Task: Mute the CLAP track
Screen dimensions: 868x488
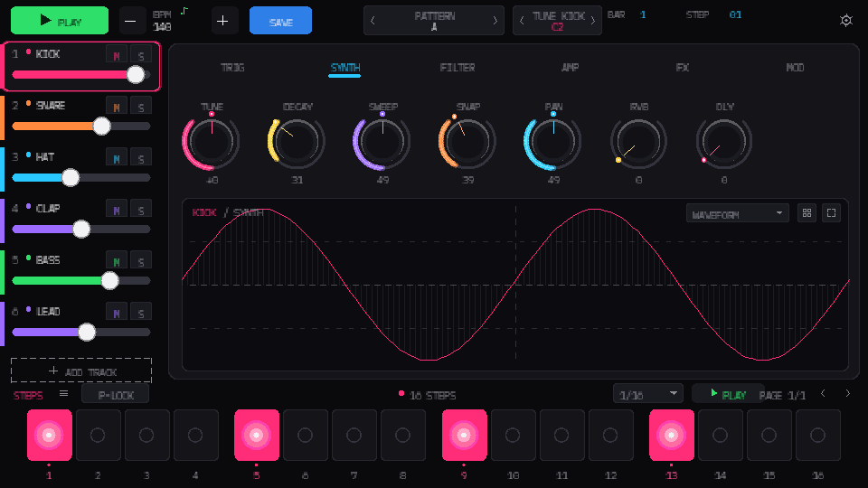Action: 117,210
